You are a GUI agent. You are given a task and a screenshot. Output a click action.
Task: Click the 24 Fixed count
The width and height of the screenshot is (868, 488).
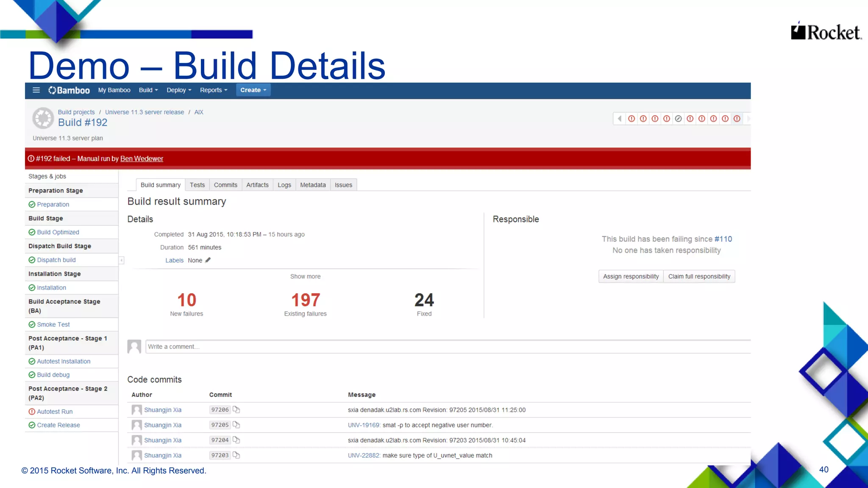coord(424,300)
